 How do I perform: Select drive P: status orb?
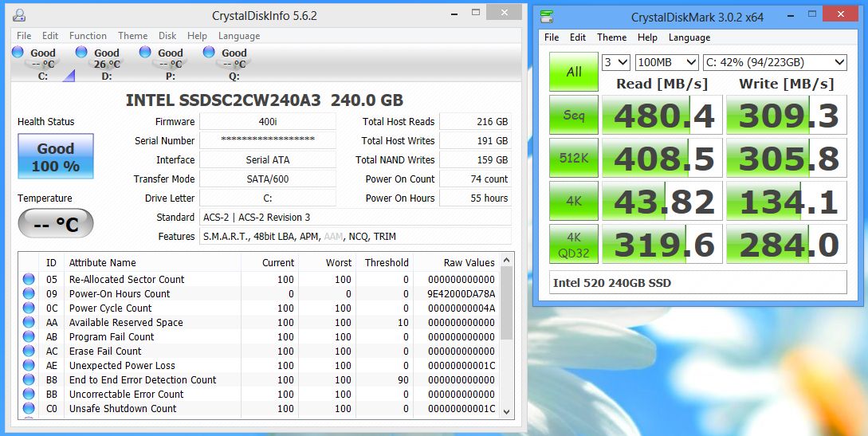[x=145, y=52]
